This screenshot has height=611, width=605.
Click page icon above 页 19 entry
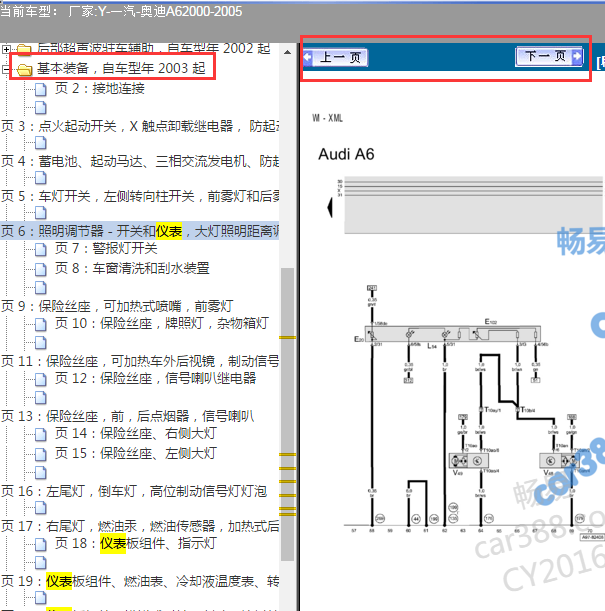point(41,563)
